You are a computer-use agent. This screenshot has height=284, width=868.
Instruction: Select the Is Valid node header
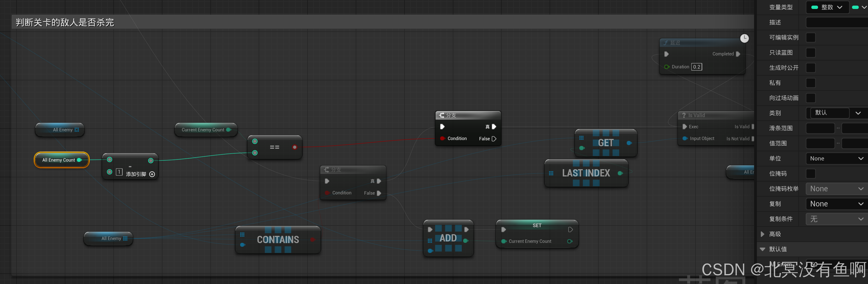(716, 115)
